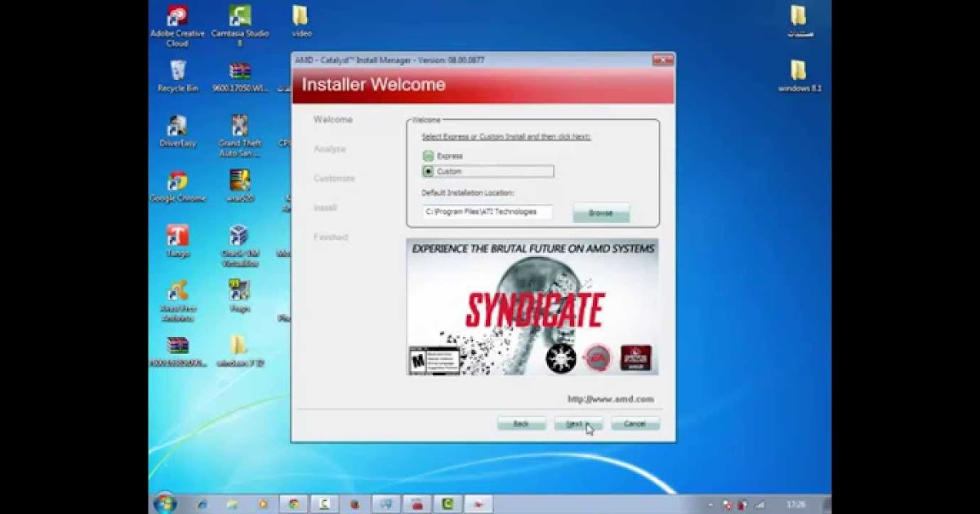This screenshot has width=980, height=514.
Task: Show hidden system tray icons
Action: pos(710,505)
